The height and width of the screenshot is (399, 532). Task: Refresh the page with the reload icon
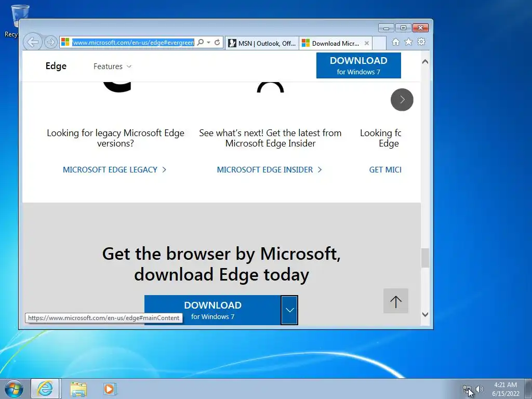coord(217,43)
